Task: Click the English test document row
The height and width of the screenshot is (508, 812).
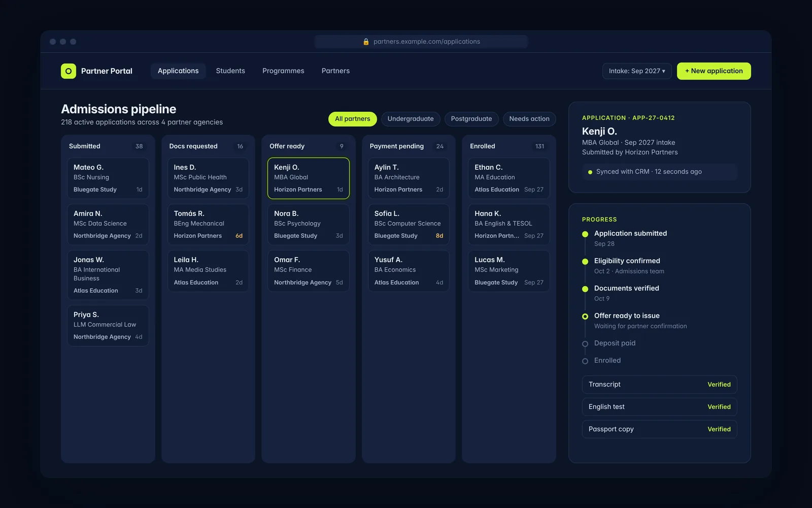Action: [659, 407]
